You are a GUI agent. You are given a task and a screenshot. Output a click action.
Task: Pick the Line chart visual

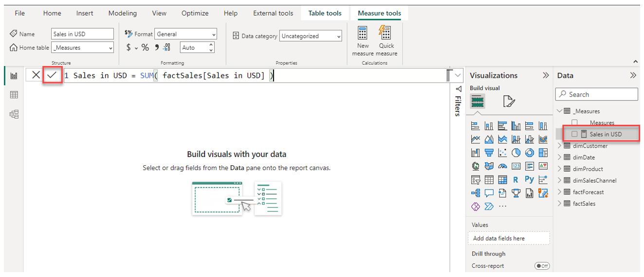click(x=476, y=139)
